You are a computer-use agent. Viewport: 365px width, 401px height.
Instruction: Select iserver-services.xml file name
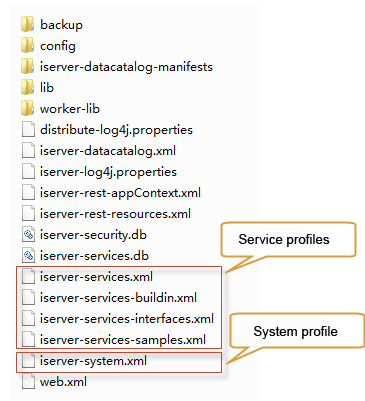coord(96,277)
